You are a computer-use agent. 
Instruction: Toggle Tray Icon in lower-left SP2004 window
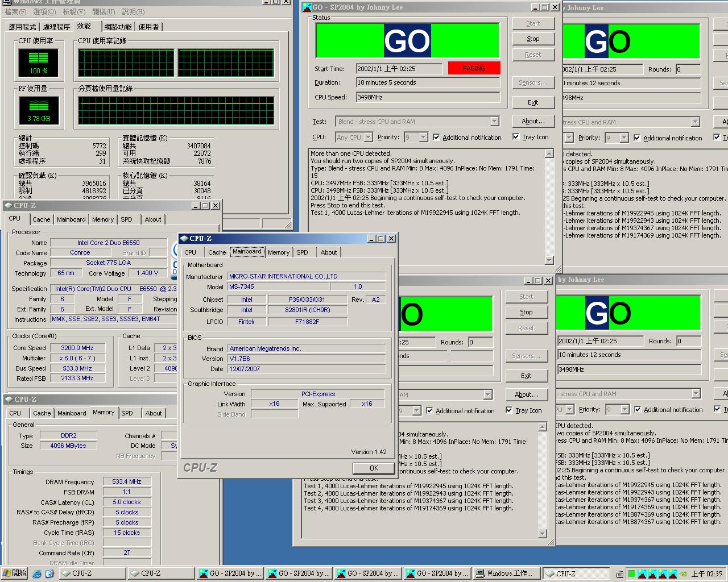509,410
